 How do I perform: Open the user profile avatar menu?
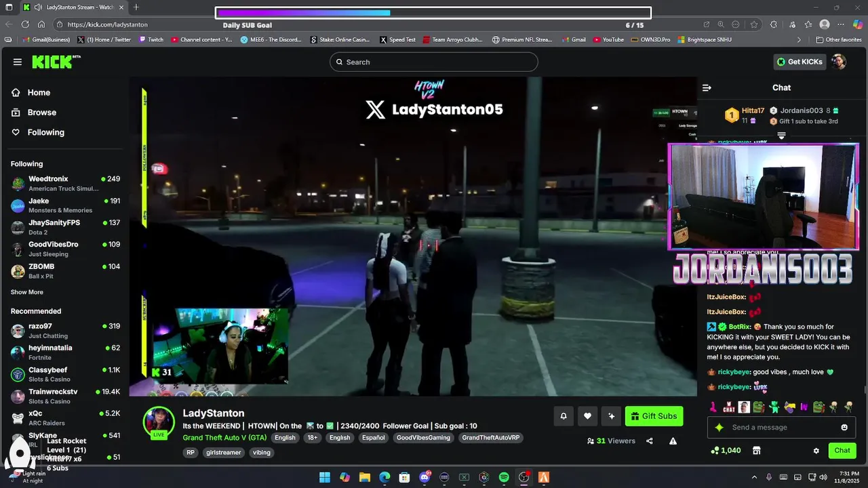coord(839,62)
